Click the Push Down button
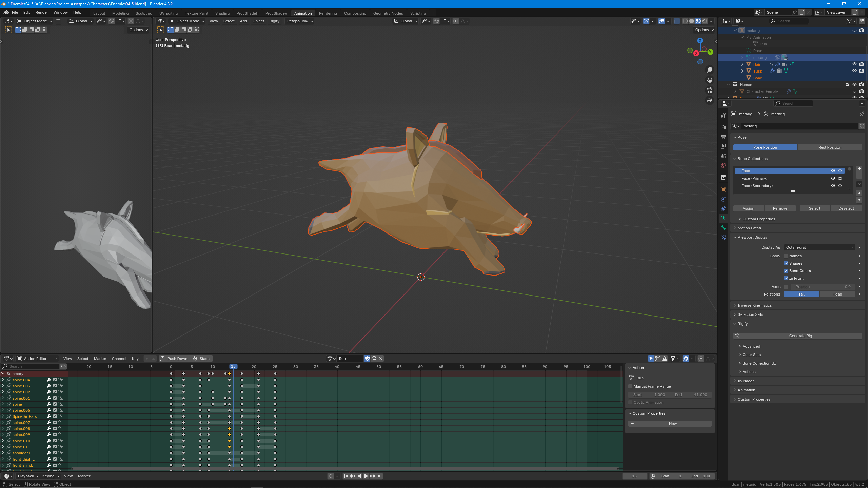This screenshot has width=868, height=488. coord(174,359)
